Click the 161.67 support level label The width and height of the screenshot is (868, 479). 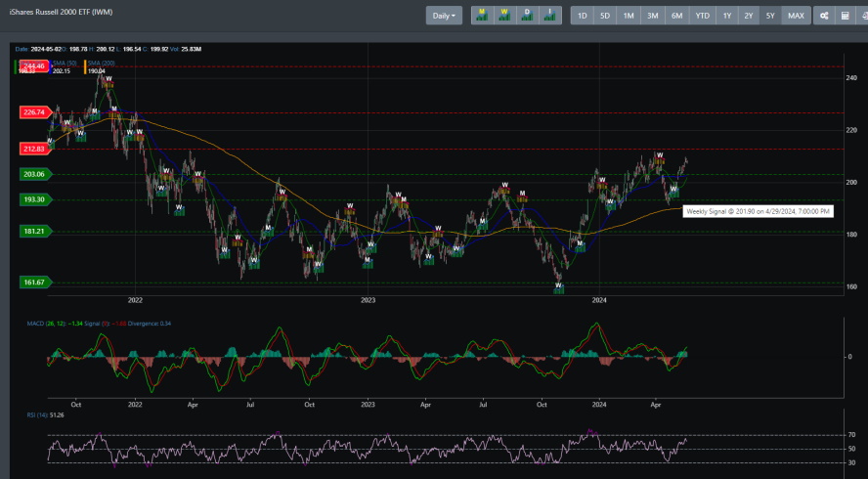(35, 283)
